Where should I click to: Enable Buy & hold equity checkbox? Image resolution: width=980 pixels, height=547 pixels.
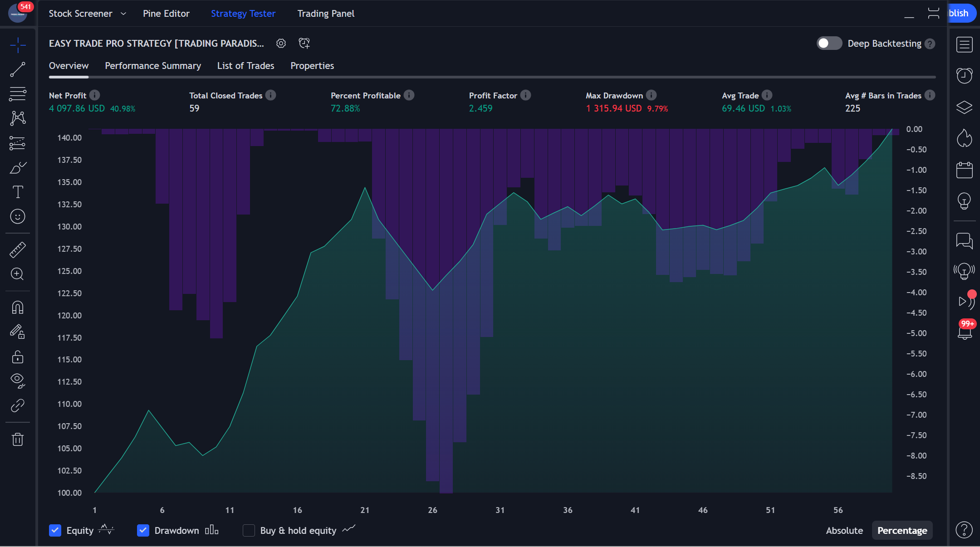(x=249, y=530)
